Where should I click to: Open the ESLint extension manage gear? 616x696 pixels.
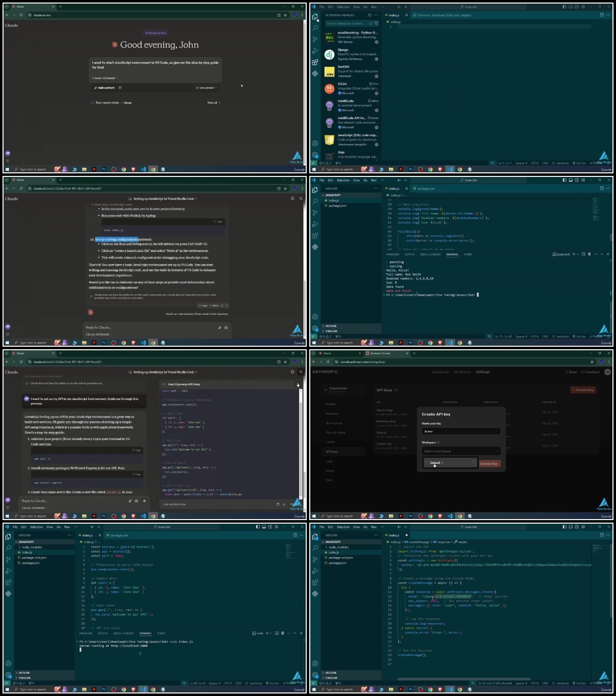click(x=376, y=93)
